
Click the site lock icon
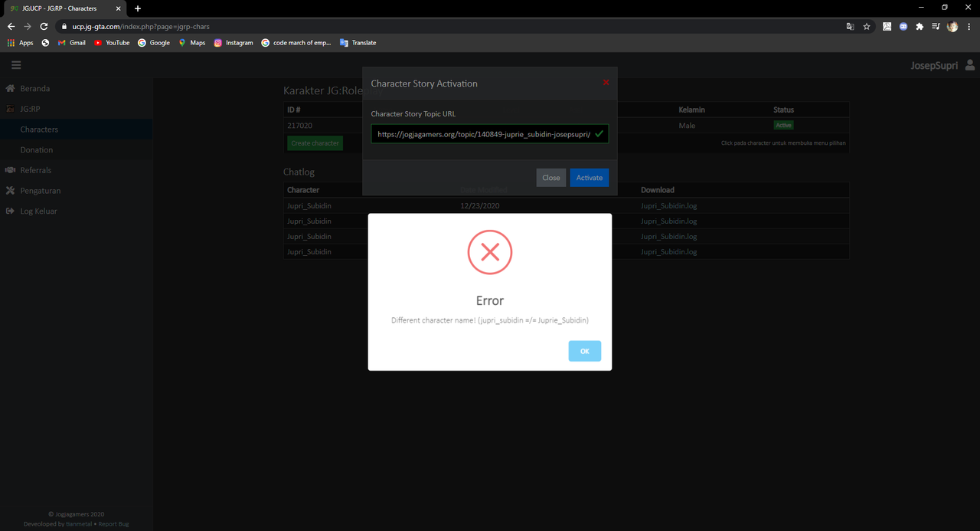click(x=64, y=26)
